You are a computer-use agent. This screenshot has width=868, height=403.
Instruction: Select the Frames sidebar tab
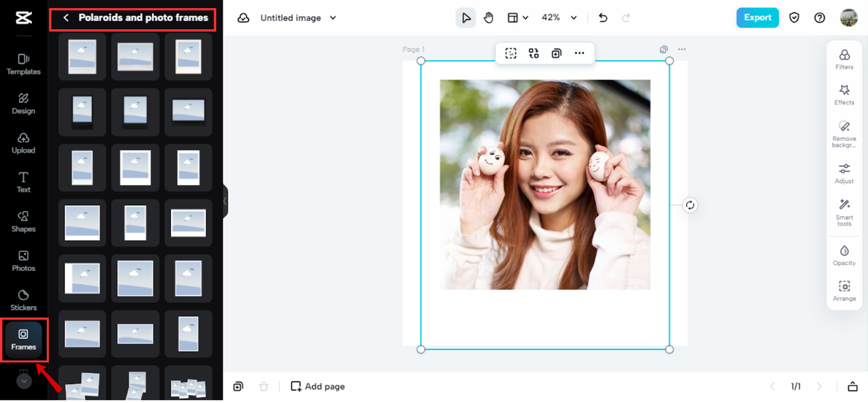click(24, 339)
